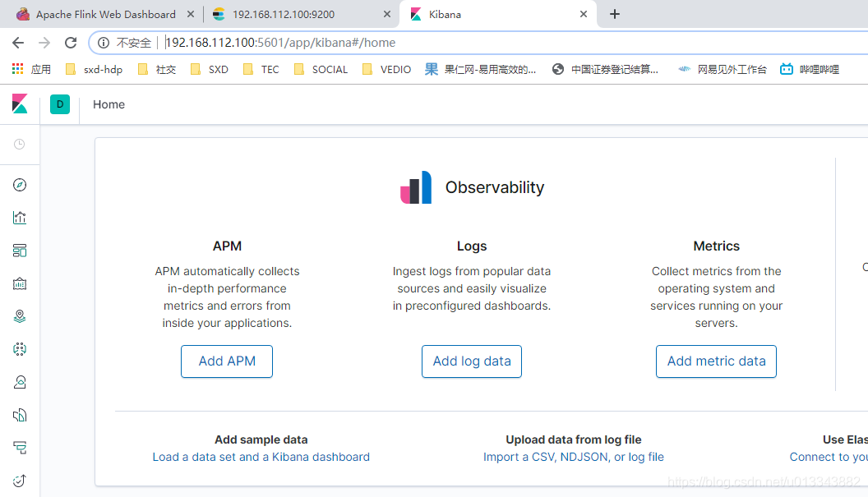The width and height of the screenshot is (868, 497).
Task: Click the Observability bar-chart logo
Action: 416,187
